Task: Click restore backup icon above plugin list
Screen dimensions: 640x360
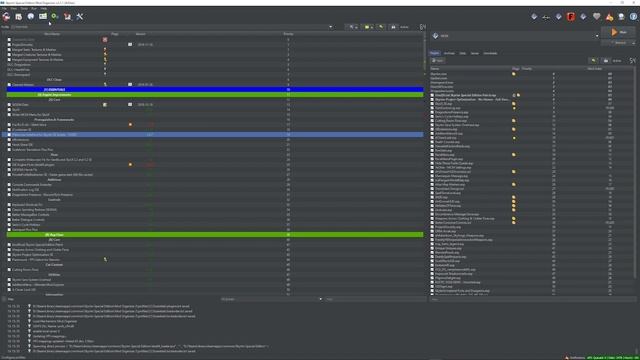Action: pyautogui.click(x=593, y=60)
